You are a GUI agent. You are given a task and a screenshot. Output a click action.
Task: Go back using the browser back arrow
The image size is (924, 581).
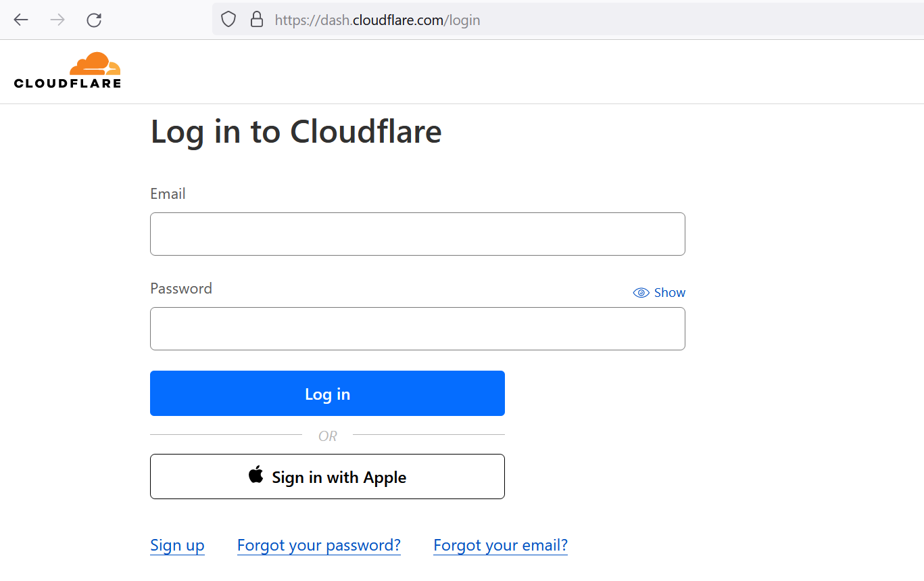pos(21,20)
